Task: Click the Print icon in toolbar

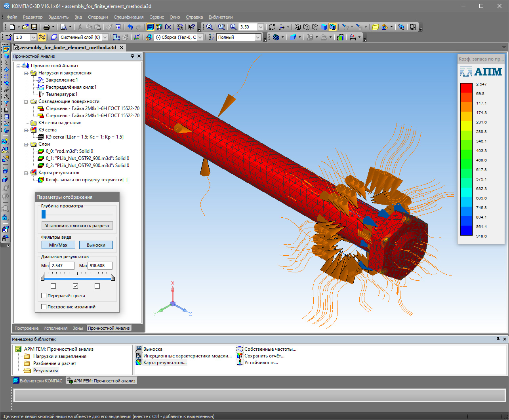Action: pos(46,27)
